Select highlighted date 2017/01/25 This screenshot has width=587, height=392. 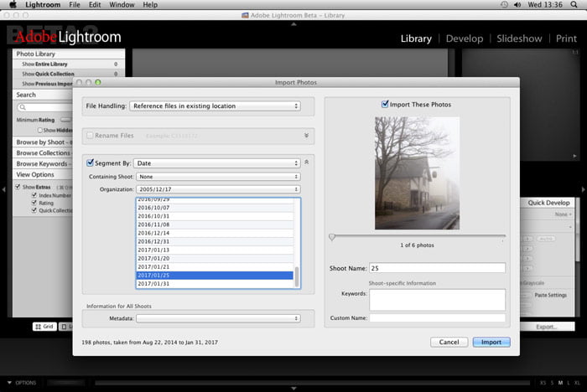215,276
